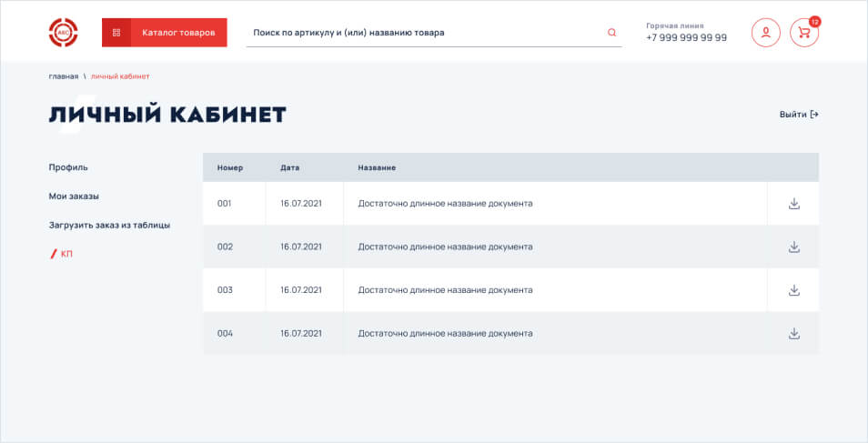Click the hotline phone number
The image size is (868, 443).
(686, 37)
